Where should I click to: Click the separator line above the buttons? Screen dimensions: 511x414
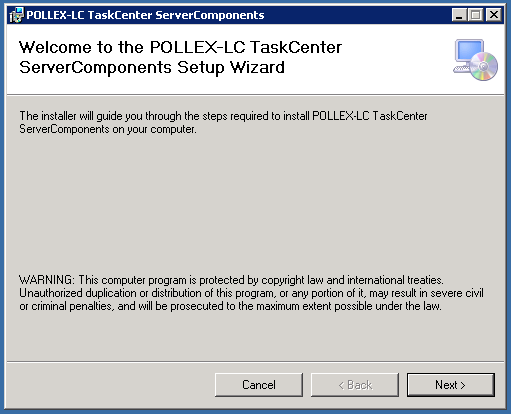pyautogui.click(x=255, y=361)
